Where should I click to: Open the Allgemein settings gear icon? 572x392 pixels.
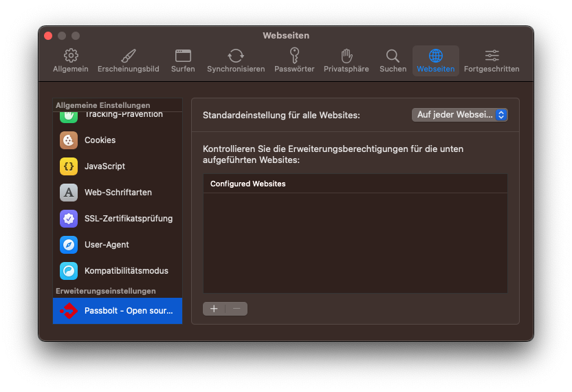point(70,56)
